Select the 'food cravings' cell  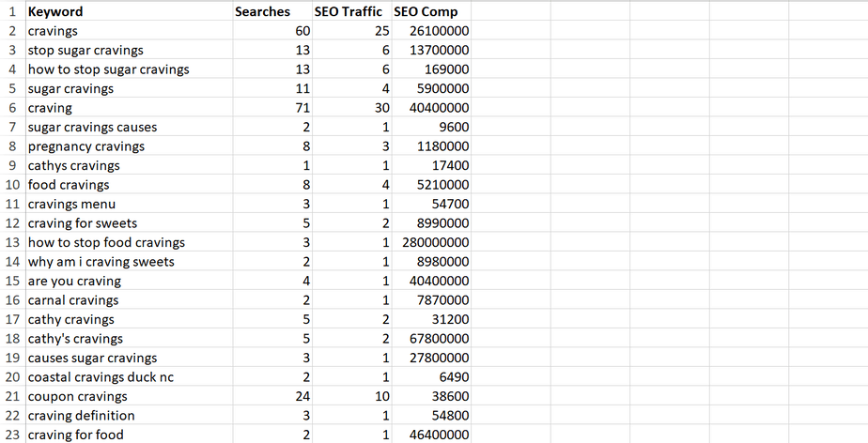coord(129,185)
